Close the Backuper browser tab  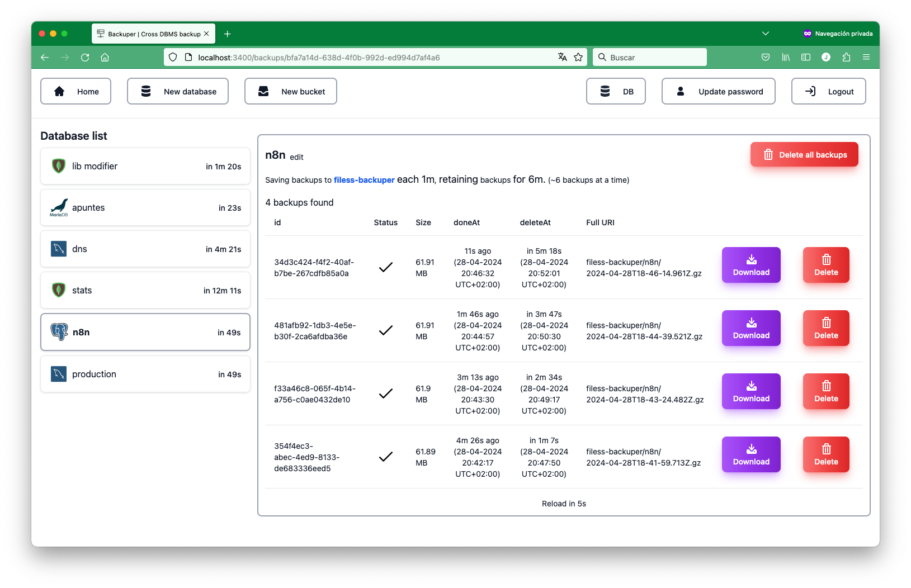coord(206,34)
